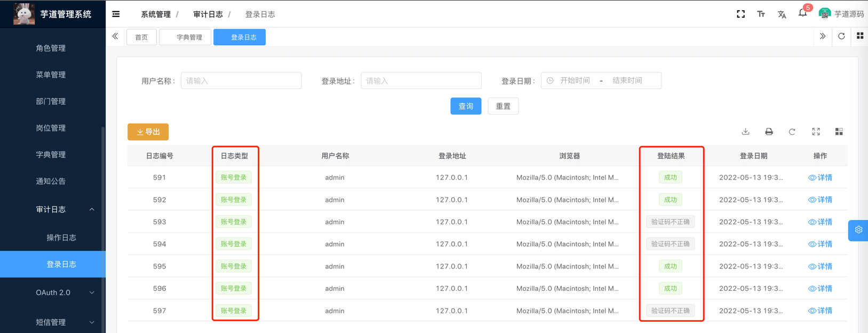This screenshot has width=868, height=333.
Task: Open the floating settings gear panel
Action: [x=858, y=230]
